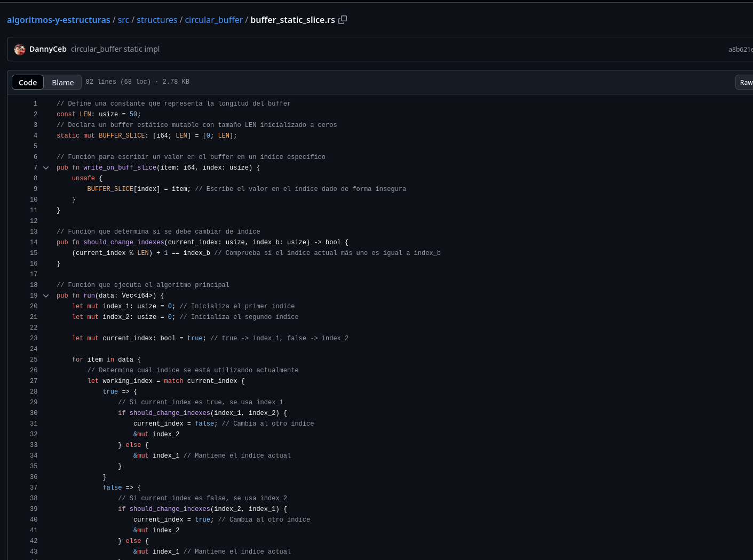Select line number 2
The width and height of the screenshot is (753, 560).
35,114
